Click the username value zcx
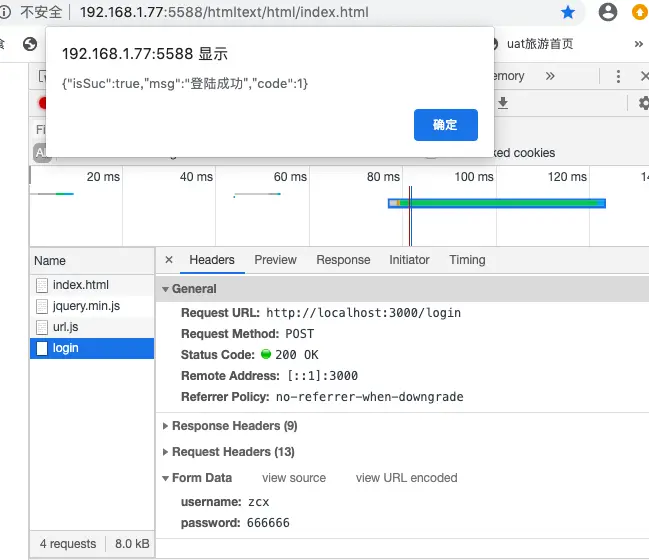649x560 pixels. pyautogui.click(x=259, y=502)
